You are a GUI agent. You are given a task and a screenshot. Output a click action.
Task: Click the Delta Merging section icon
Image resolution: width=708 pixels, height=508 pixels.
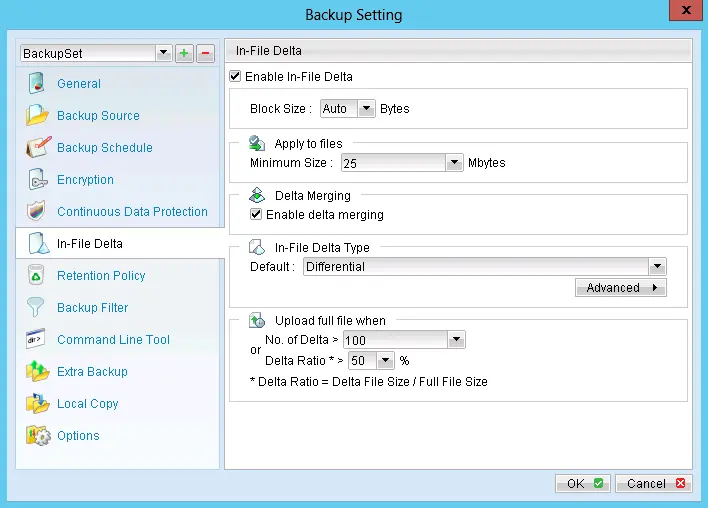[x=257, y=195]
